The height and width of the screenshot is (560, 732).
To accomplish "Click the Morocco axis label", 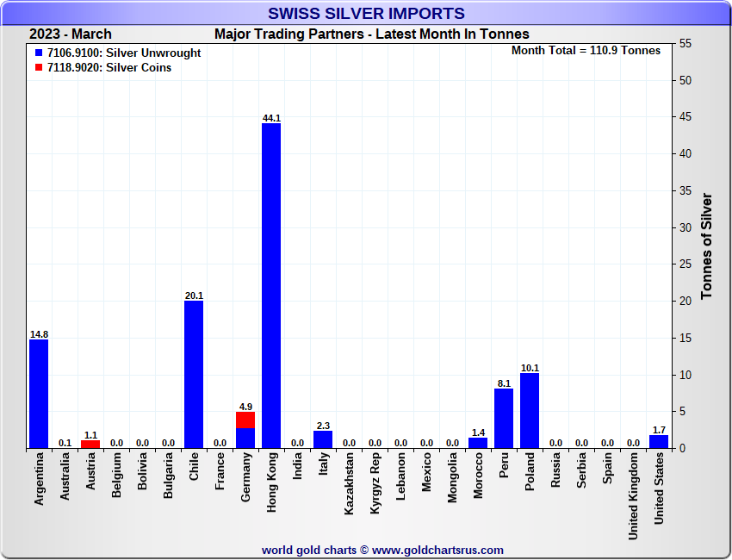I will [x=478, y=476].
